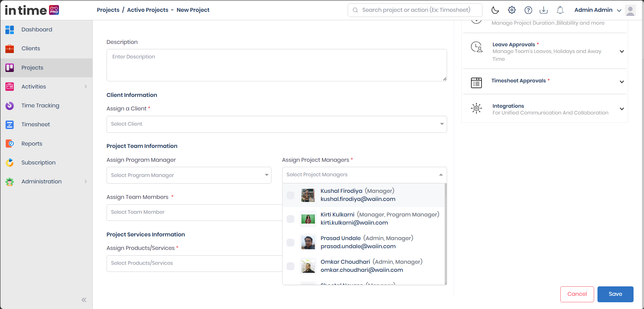The image size is (644, 309).
Task: Toggle dark mode moon icon
Action: (x=495, y=10)
